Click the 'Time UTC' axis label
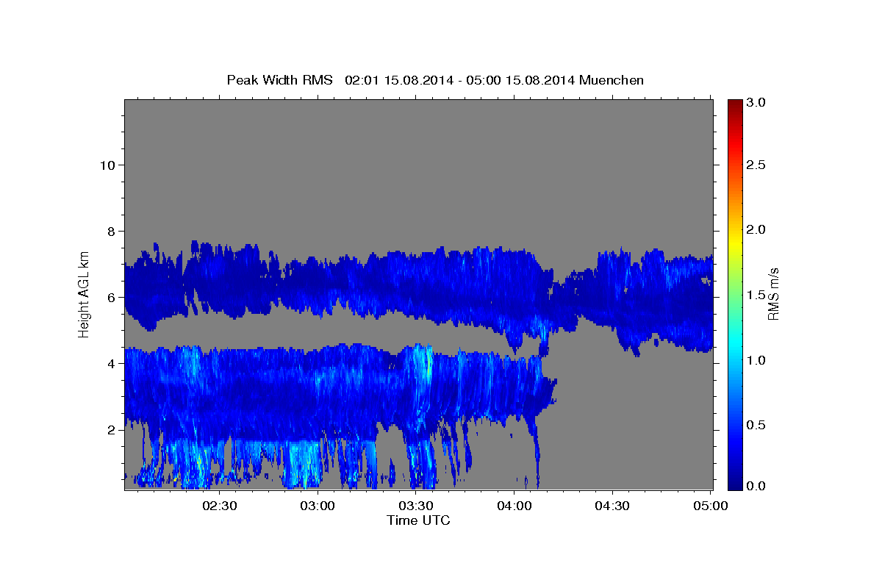Viewport: 882px width, 588px height. click(x=418, y=520)
